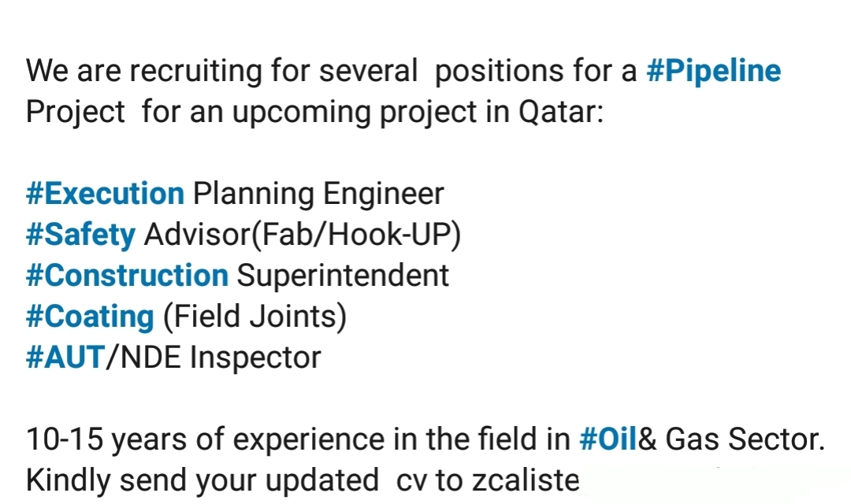
Task: Click 'Kindly send your updated' text
Action: coord(203,481)
